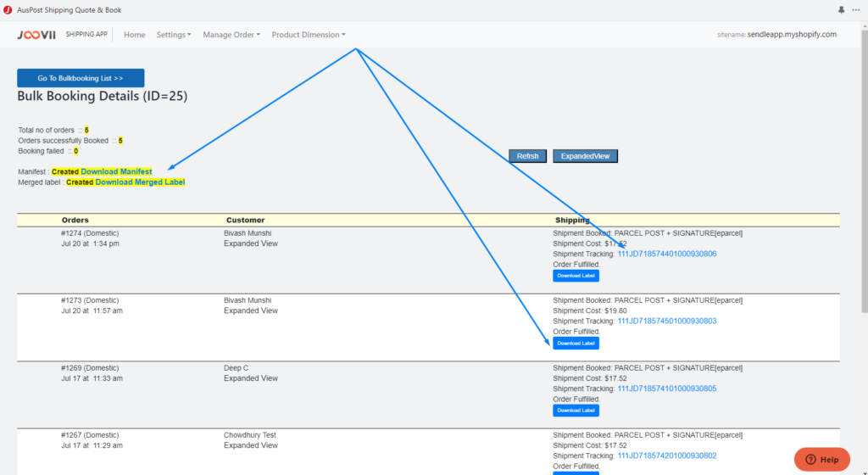Go to the Home menu item
Viewport: 868px width, 475px height.
click(x=135, y=34)
